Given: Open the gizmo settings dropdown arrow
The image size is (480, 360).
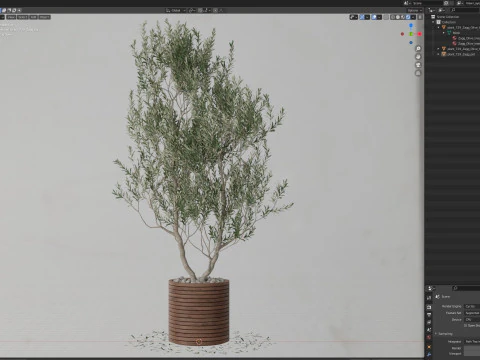Looking at the screenshot, I should [x=367, y=17].
